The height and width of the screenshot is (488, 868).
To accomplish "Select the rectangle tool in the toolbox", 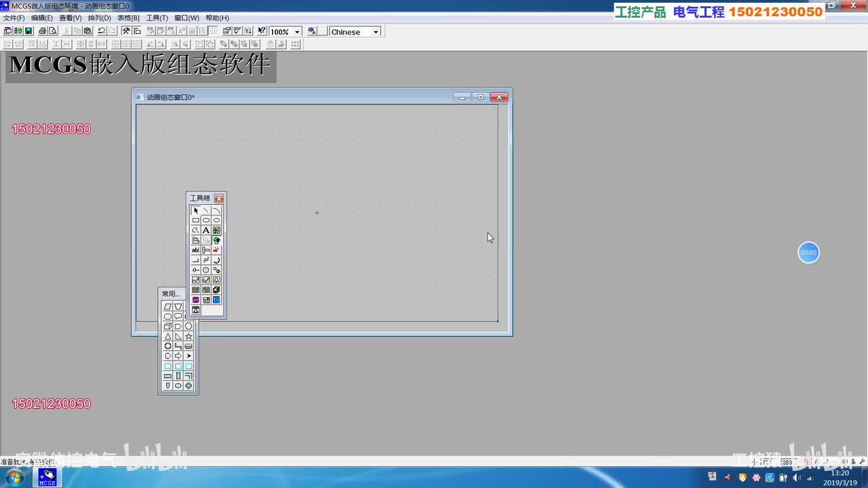I will (196, 220).
